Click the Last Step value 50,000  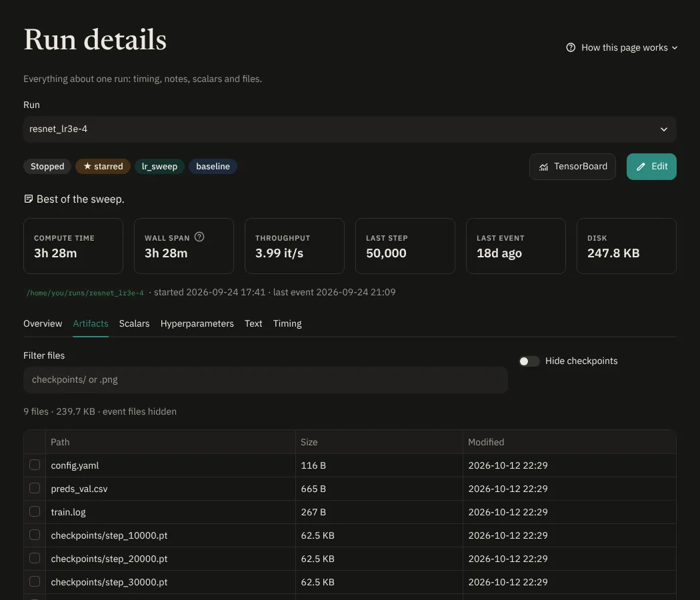coord(386,253)
